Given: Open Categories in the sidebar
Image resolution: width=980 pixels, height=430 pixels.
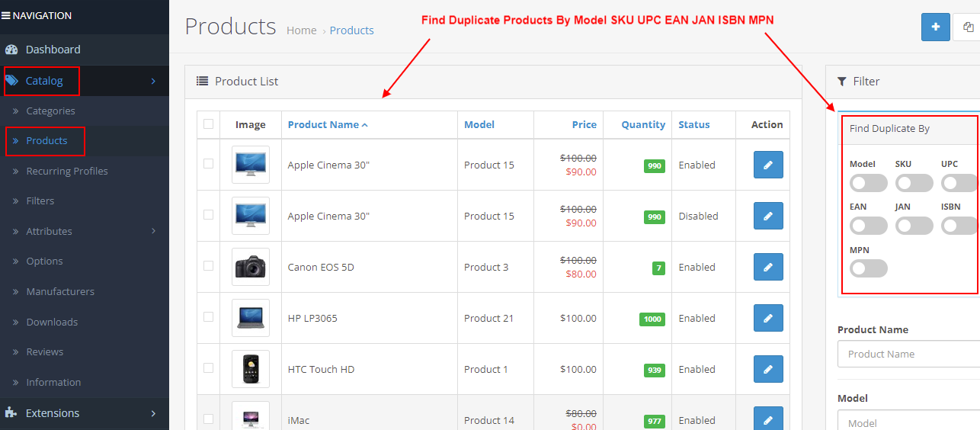Looking at the screenshot, I should coord(50,111).
